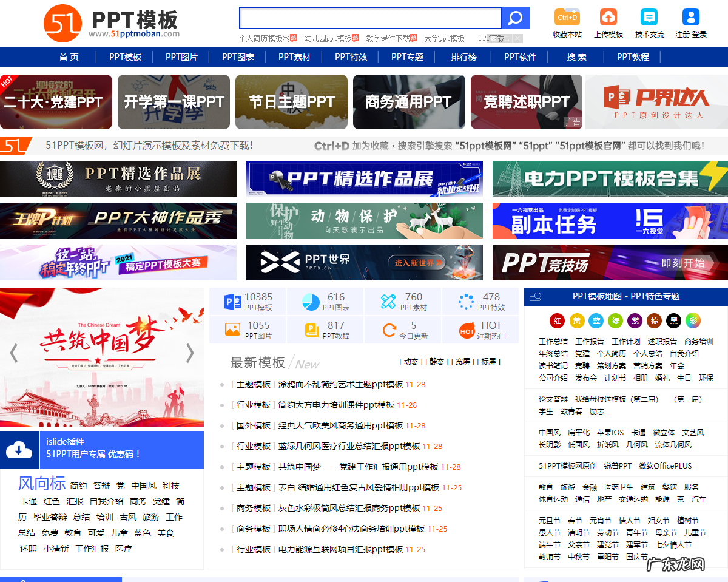The height and width of the screenshot is (582, 728).
Task: Select PPT素材 in the navigation bar
Action: pyautogui.click(x=295, y=57)
